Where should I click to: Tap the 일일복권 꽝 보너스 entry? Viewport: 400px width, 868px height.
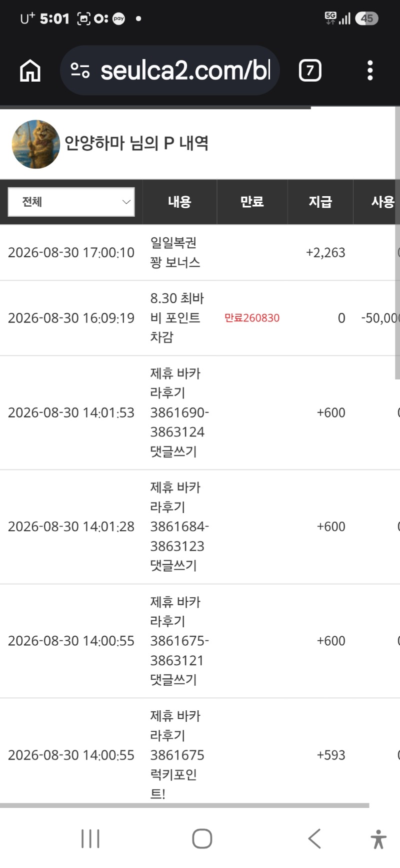click(175, 252)
